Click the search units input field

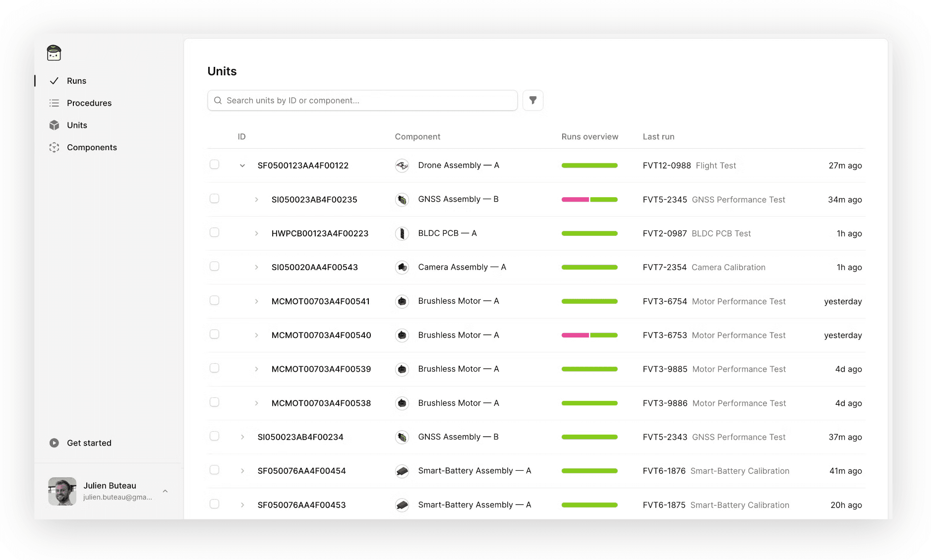pyautogui.click(x=362, y=100)
